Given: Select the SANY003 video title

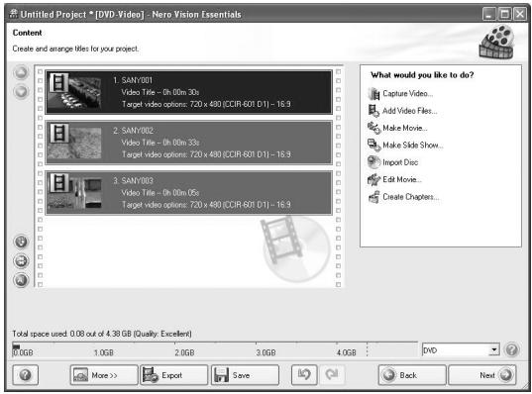Looking at the screenshot, I should [x=188, y=193].
